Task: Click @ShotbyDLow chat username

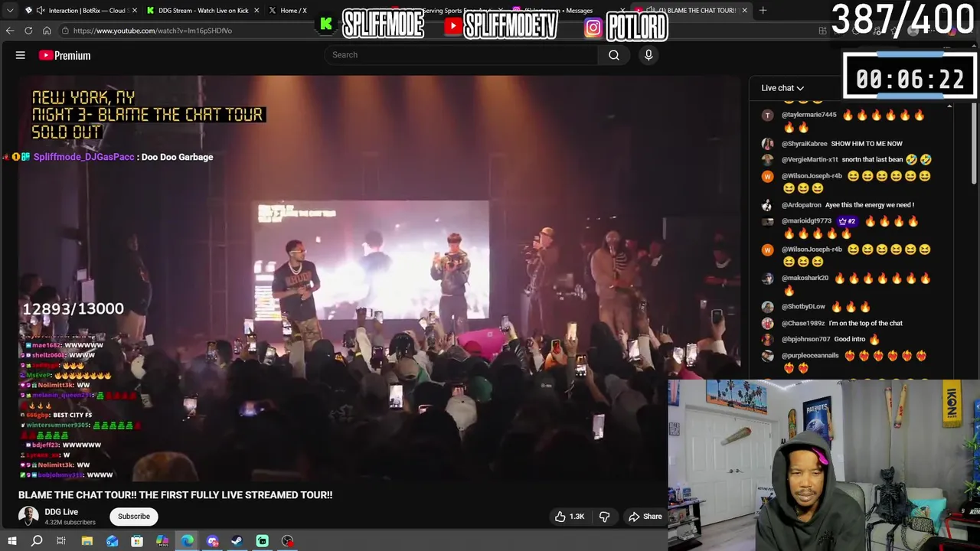Action: 803,307
